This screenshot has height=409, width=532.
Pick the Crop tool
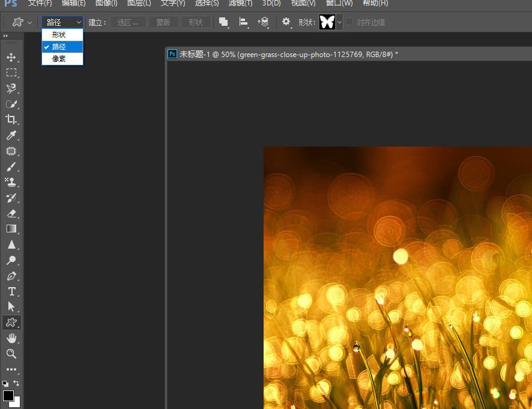11,120
